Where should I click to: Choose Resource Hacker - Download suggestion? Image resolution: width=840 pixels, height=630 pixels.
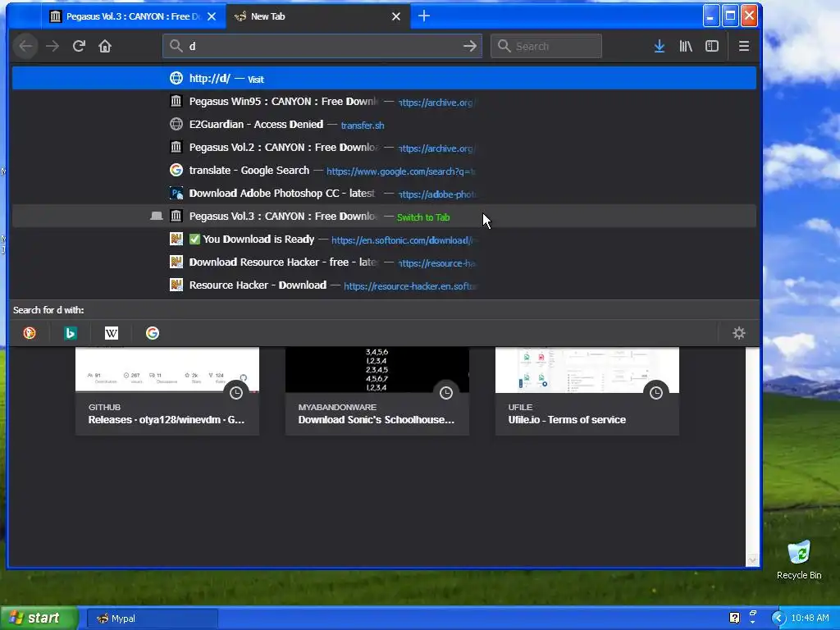tap(384, 285)
